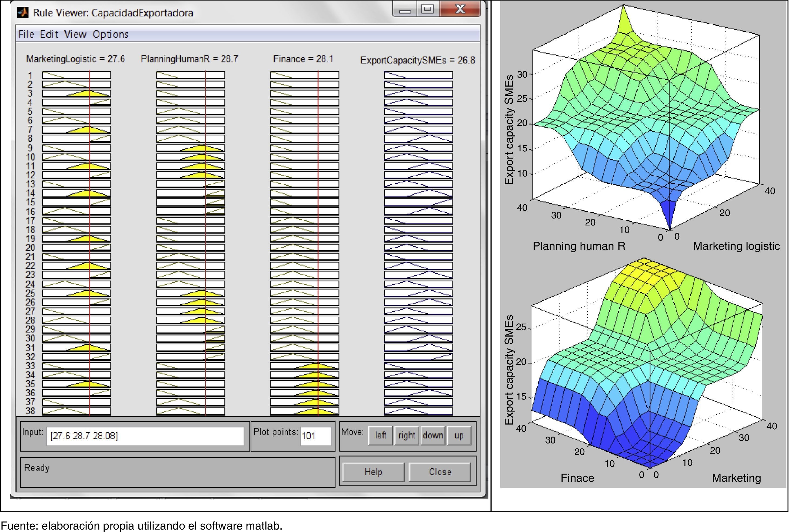
Task: Open the File menu
Action: (x=26, y=34)
